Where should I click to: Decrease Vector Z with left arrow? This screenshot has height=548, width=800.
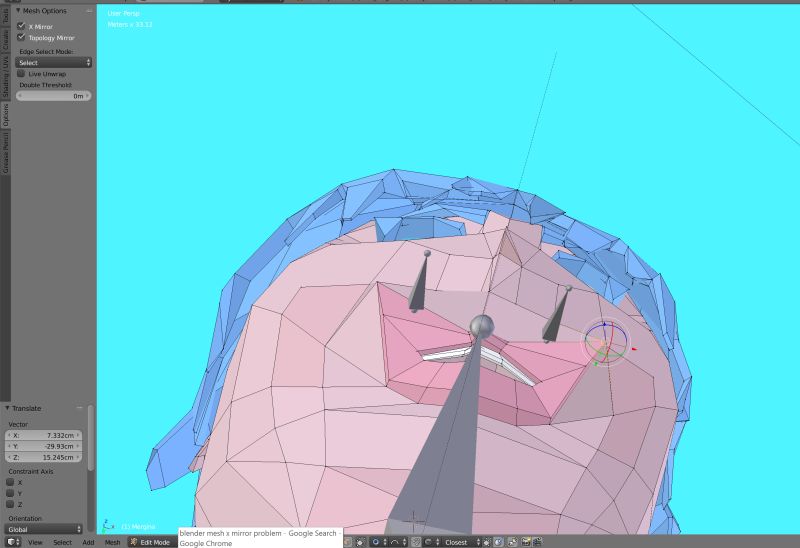point(9,457)
